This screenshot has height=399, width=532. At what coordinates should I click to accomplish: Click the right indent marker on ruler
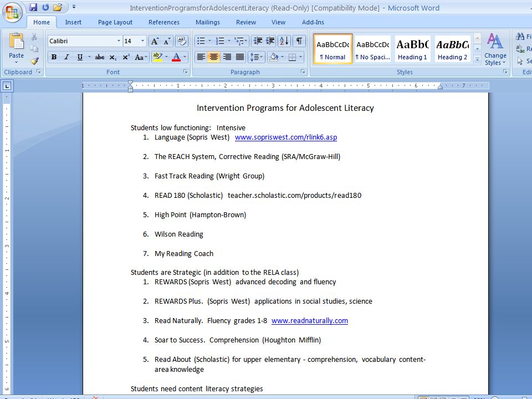pyautogui.click(x=440, y=87)
